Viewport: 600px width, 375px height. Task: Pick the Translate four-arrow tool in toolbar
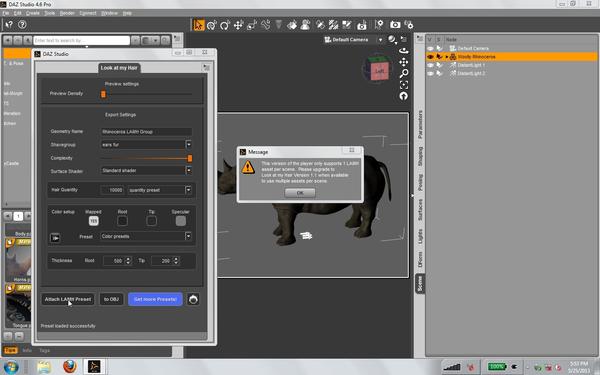tap(238, 25)
